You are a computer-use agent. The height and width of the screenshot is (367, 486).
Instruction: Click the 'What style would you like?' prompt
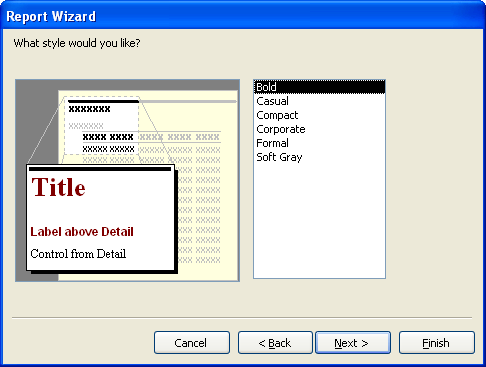tap(77, 43)
